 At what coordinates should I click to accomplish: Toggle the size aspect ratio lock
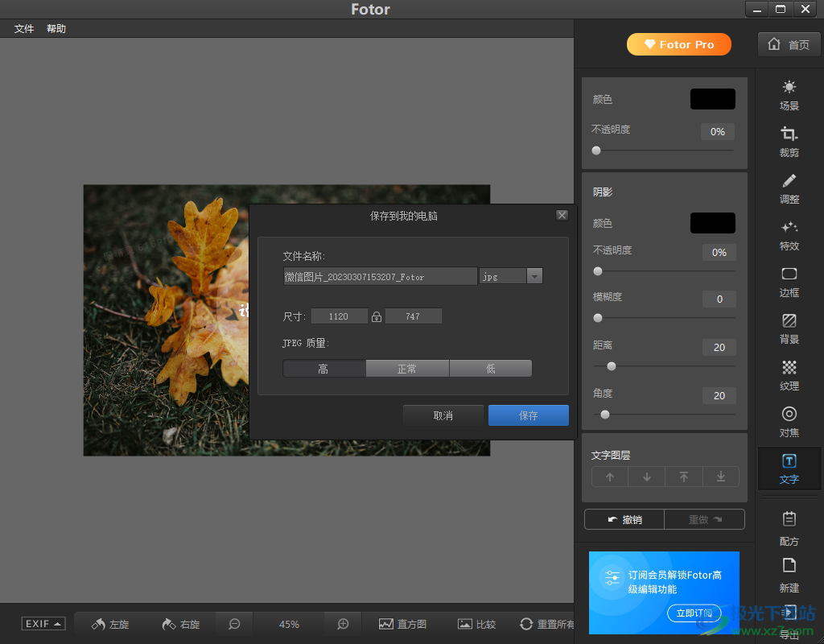(376, 317)
